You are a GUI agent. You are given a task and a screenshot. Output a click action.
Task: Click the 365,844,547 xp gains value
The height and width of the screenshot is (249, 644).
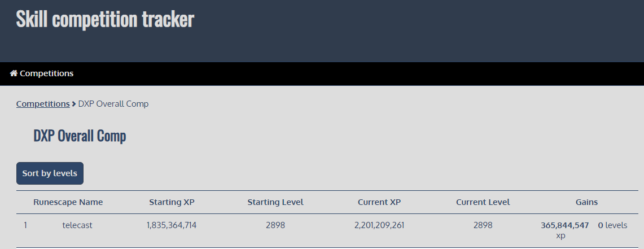(x=564, y=225)
